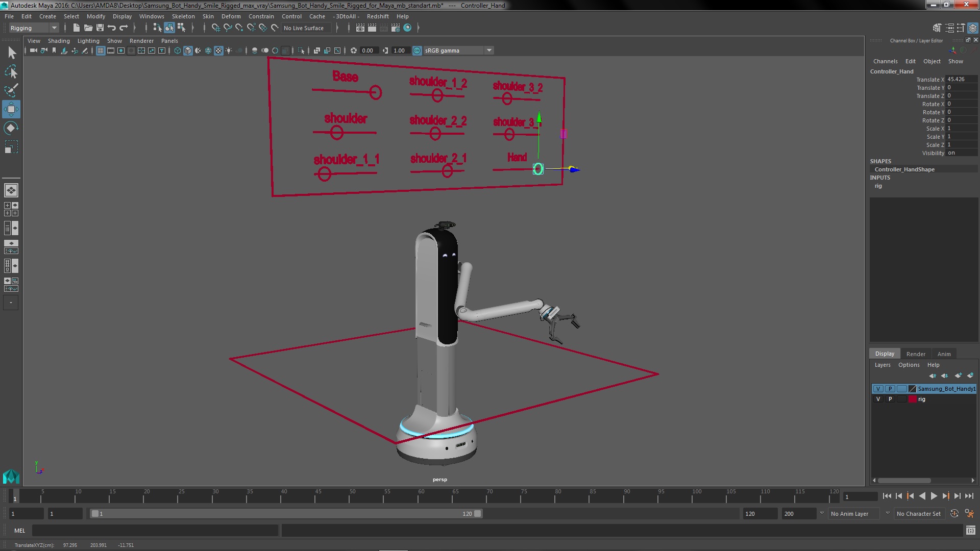
Task: Activate the Lasso select tool
Action: 11,71
